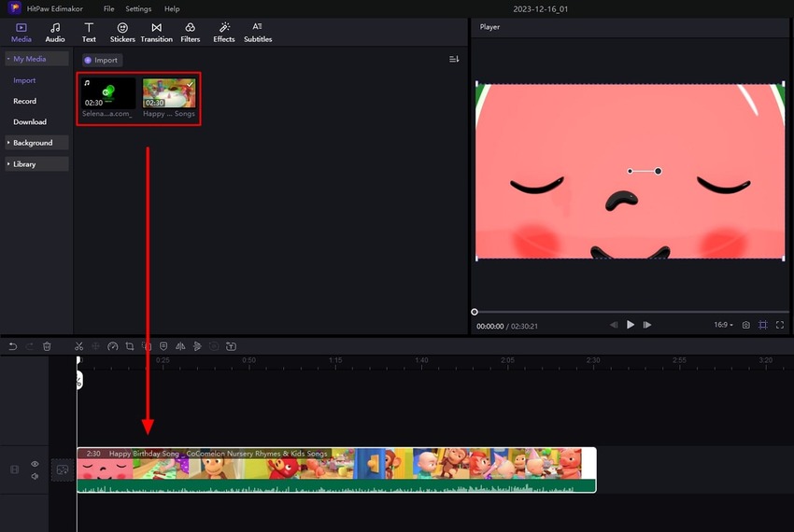Switch to the Transition tab
Viewport: 794px width, 532px height.
(x=156, y=33)
